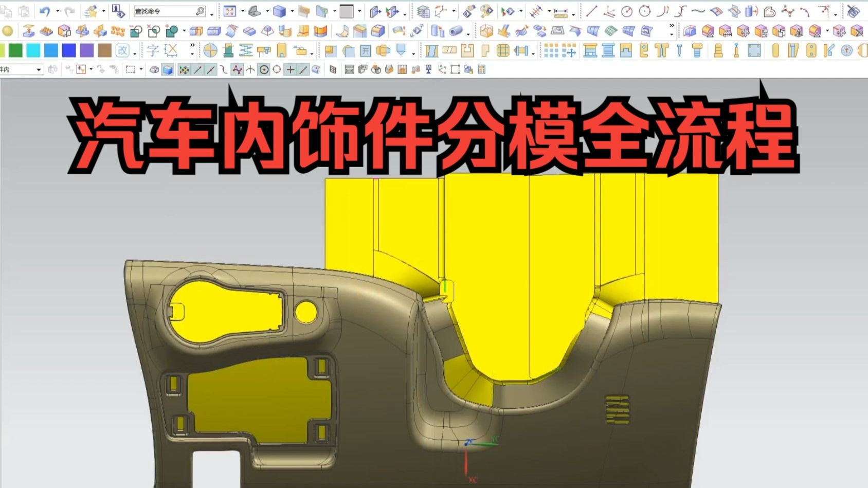Image resolution: width=868 pixels, height=488 pixels.
Task: Pick the brown color swatch
Action: 104,50
